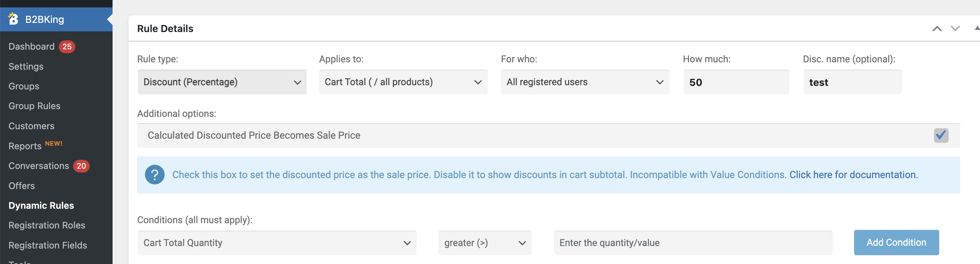Open the Cart Total Quantity condition dropdown
Screen dimensions: 980x264
pyautogui.click(x=277, y=243)
